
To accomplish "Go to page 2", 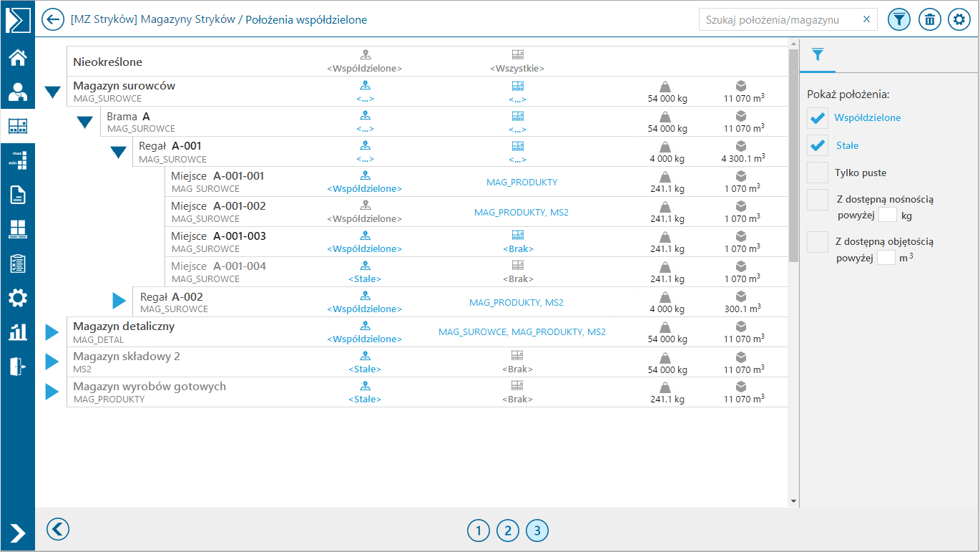I will coord(507,531).
